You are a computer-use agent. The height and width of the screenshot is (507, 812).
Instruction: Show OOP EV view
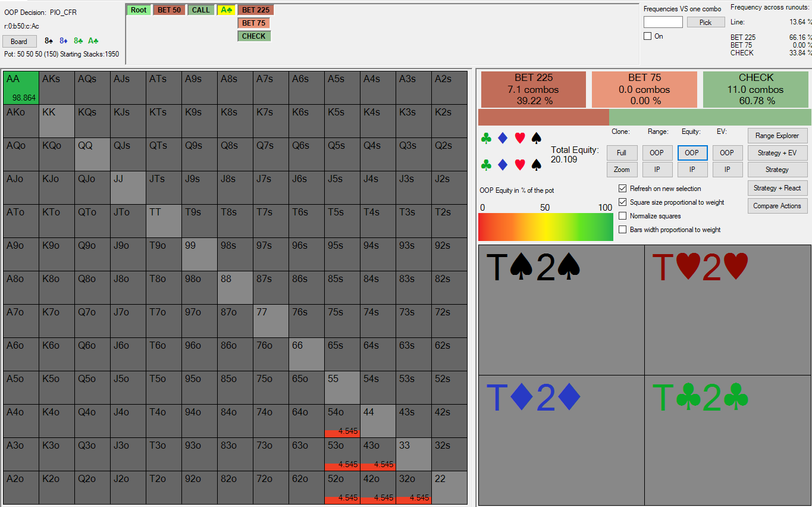tap(727, 153)
